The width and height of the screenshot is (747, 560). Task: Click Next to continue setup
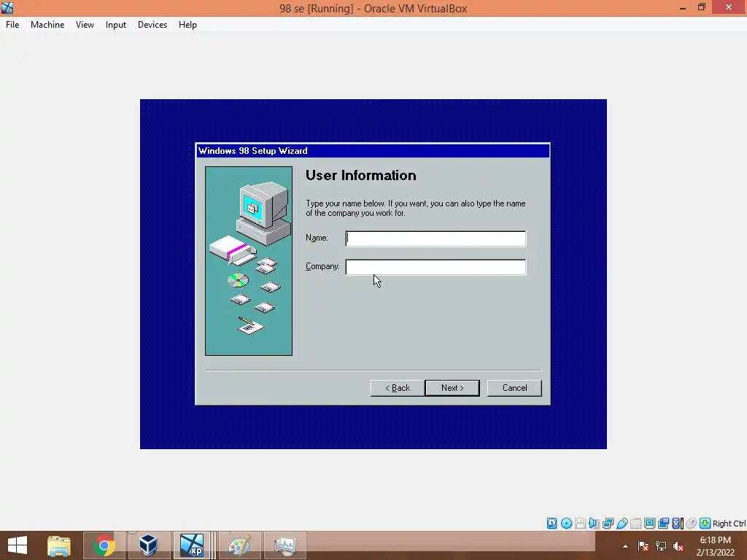[x=452, y=388]
